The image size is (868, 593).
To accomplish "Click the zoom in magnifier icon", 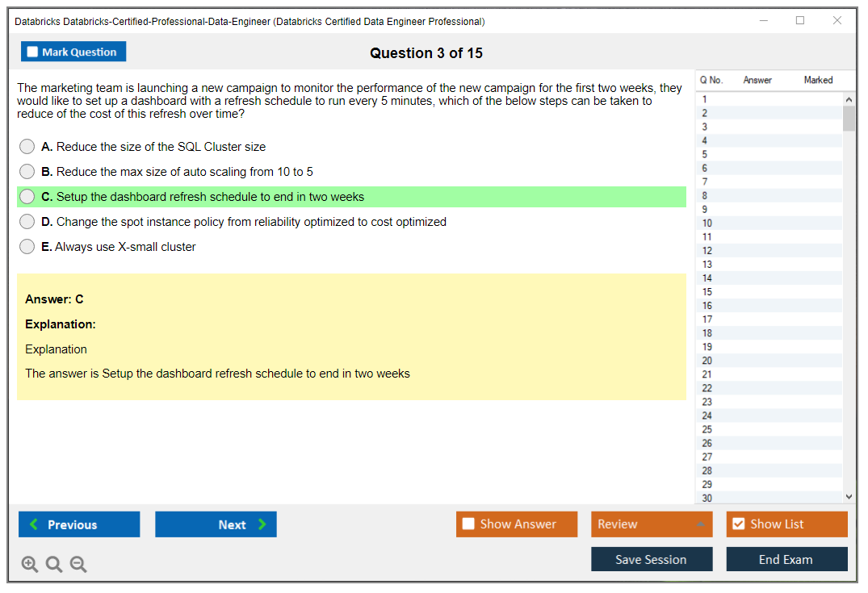I will (x=30, y=565).
